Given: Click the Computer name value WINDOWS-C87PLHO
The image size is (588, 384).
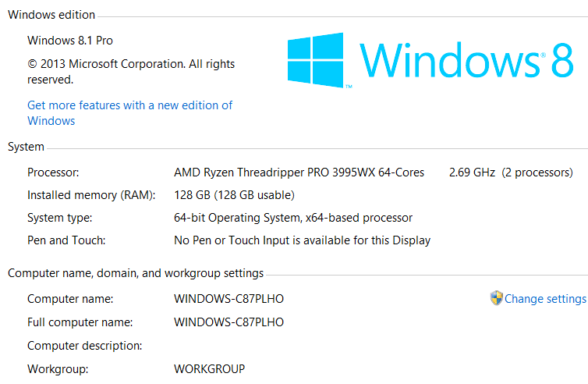Looking at the screenshot, I should pos(228,299).
